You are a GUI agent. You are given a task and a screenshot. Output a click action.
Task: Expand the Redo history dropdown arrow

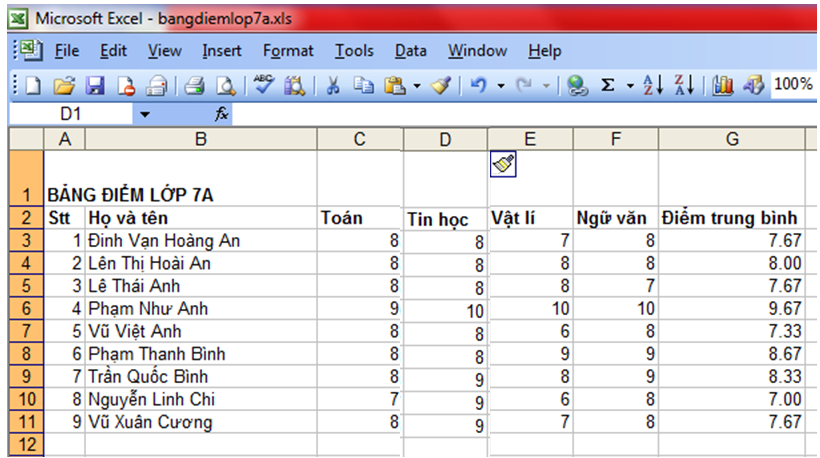click(x=546, y=85)
